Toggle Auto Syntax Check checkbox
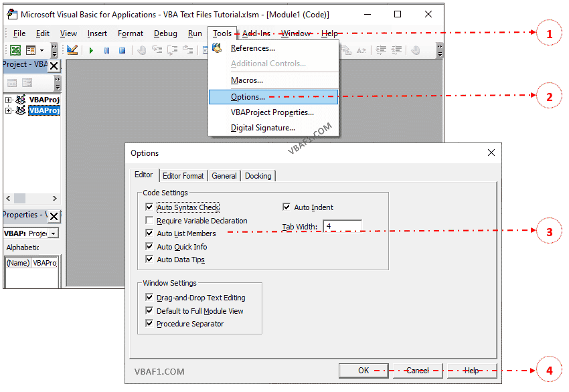This screenshot has height=392, width=569. tap(149, 207)
